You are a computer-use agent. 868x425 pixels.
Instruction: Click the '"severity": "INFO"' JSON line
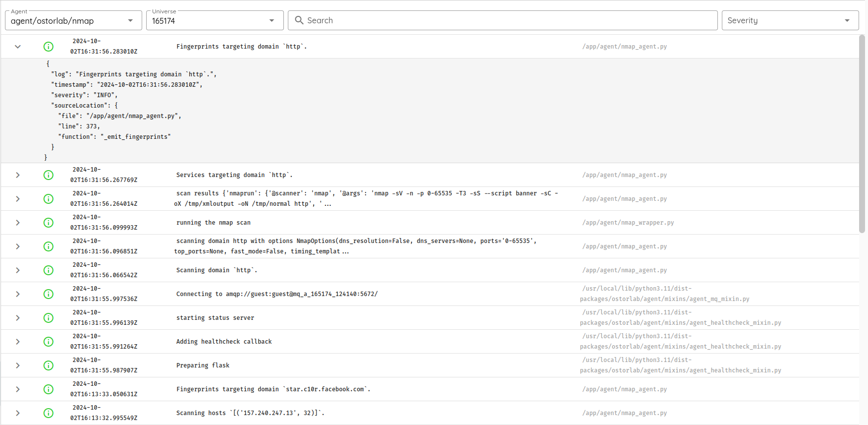pos(84,95)
